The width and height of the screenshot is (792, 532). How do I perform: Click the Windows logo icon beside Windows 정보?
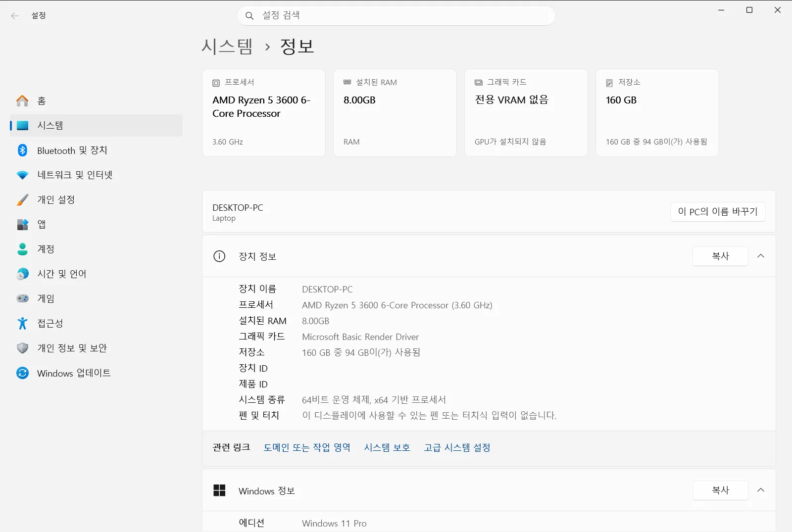[219, 490]
